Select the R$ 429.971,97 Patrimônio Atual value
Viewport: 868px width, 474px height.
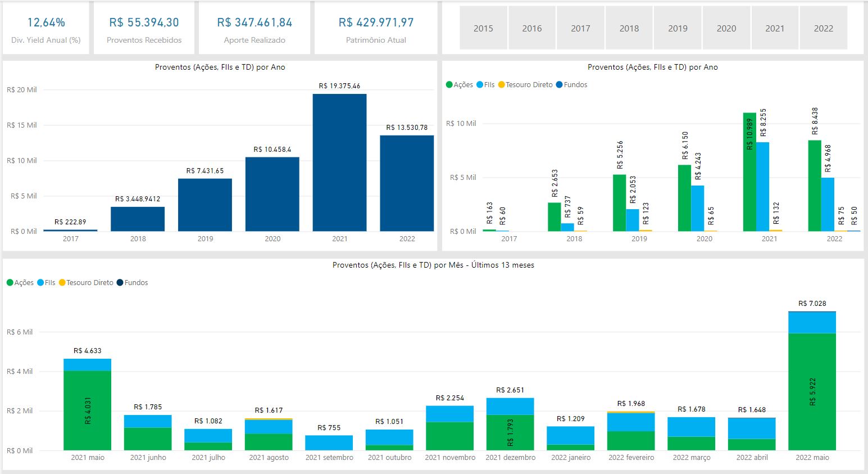[x=376, y=22]
